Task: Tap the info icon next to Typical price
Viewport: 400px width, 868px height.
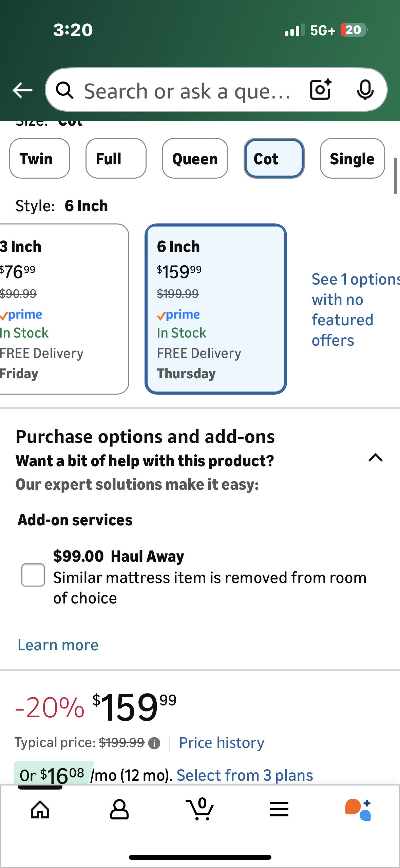Action: pyautogui.click(x=155, y=742)
